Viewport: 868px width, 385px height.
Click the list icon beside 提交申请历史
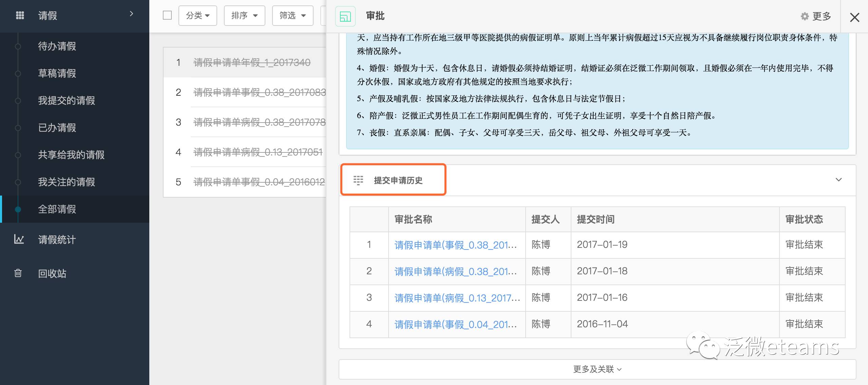(x=358, y=180)
